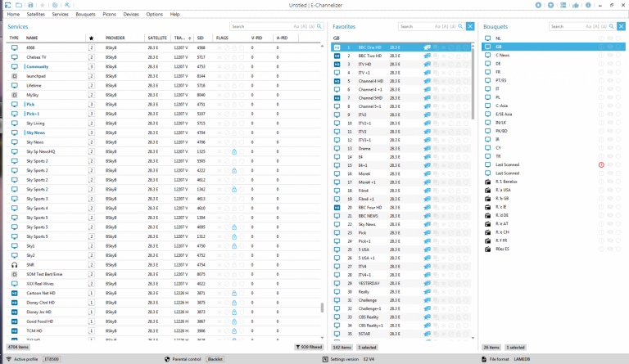This screenshot has height=364, width=629.
Task: Open the Picons menu
Action: coord(109,15)
